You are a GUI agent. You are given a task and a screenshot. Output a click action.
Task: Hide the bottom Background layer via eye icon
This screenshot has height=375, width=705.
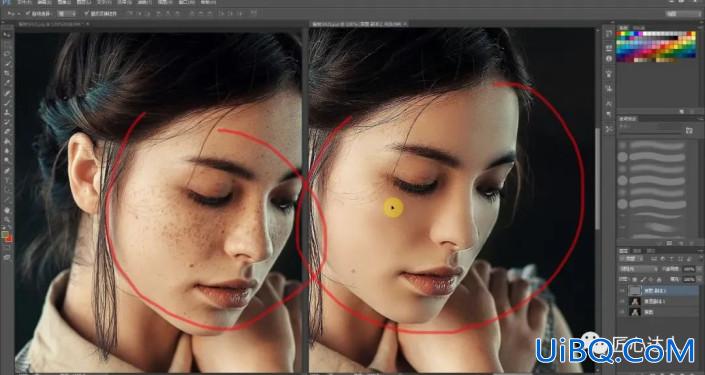622,312
